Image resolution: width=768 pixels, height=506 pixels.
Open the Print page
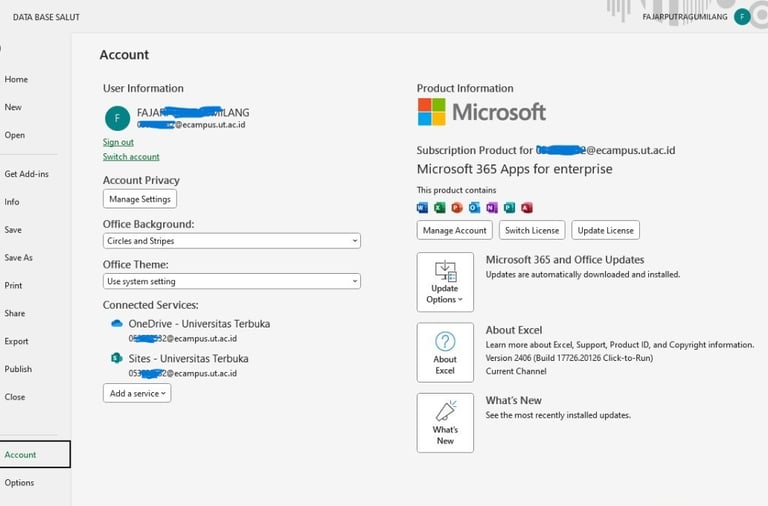point(13,286)
